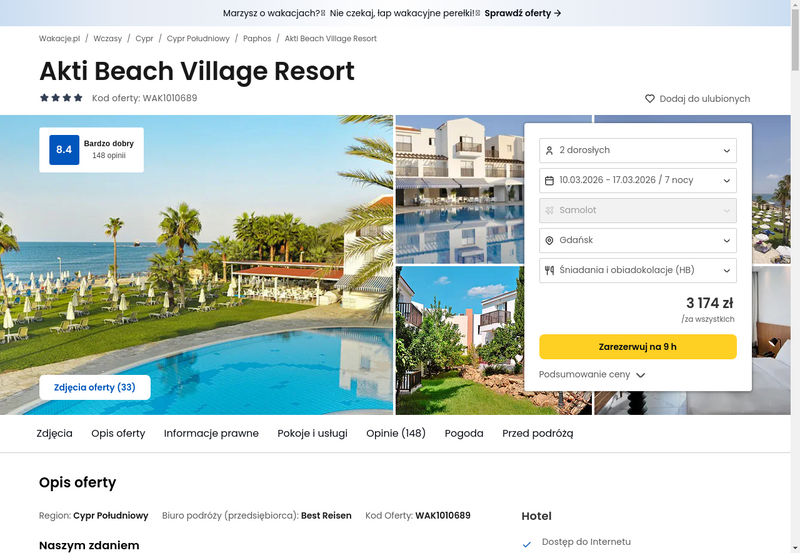Image resolution: width=800 pixels, height=553 pixels.
Task: Select the Pokoje i usługi tab
Action: (x=312, y=433)
